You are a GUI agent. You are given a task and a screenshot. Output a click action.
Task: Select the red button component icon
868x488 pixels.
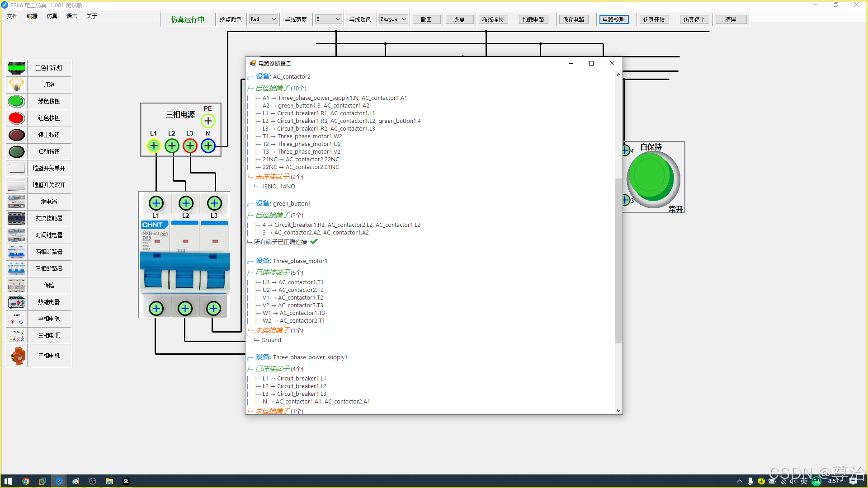tap(17, 118)
